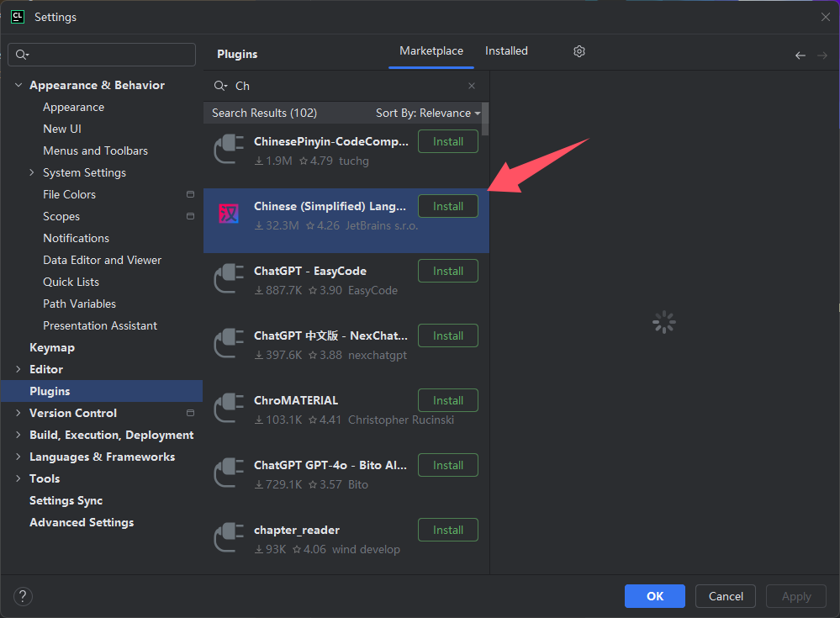This screenshot has height=618, width=840.
Task: Expand the Editor section
Action: (18, 369)
